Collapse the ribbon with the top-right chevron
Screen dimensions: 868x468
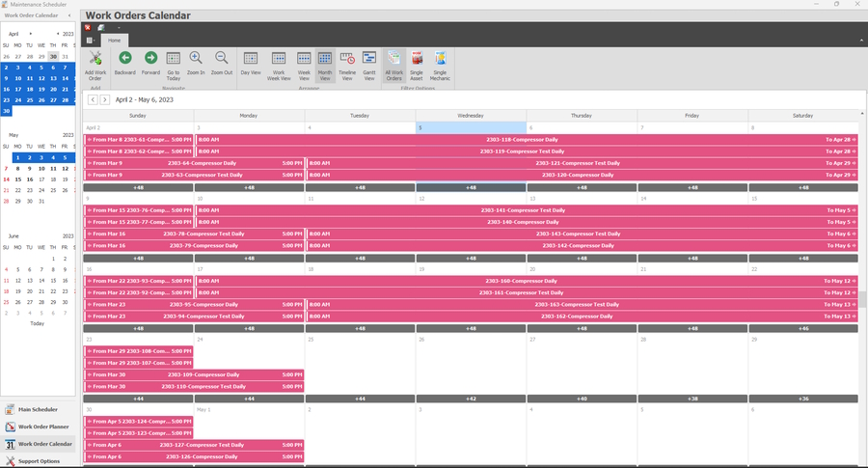861,41
